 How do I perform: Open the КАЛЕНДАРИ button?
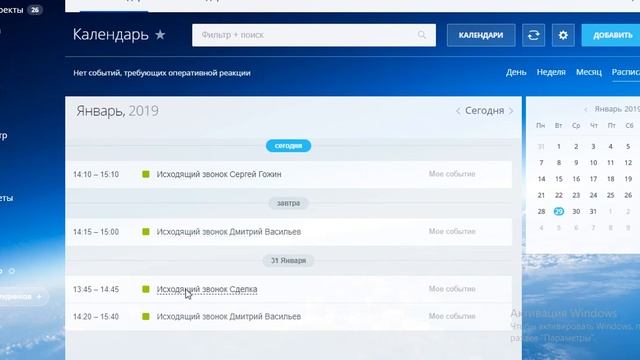tap(481, 35)
